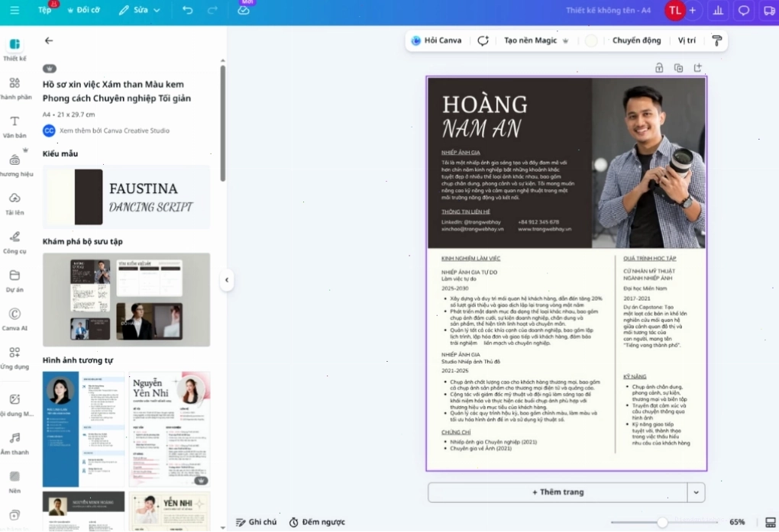The image size is (779, 532).
Task: Select the blue sidebar resume template
Action: coord(83,429)
